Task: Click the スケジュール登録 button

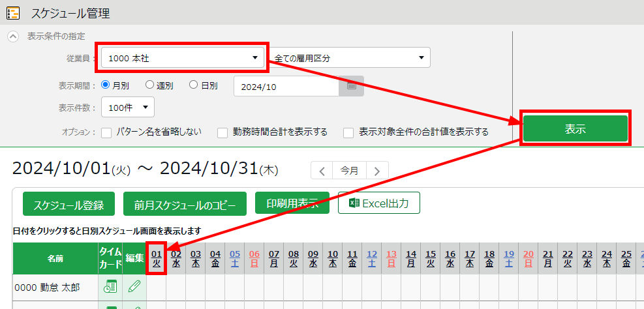Action: [69, 204]
